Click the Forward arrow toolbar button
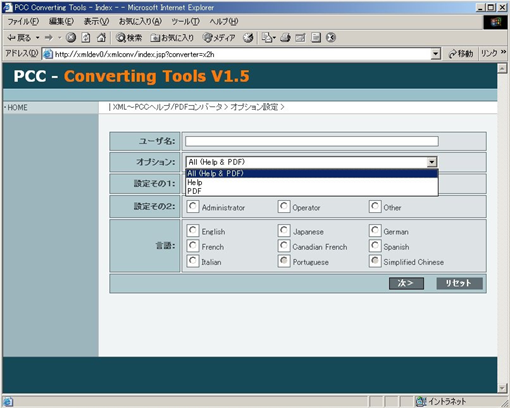Viewport: 510px width, 408px height. [49, 38]
